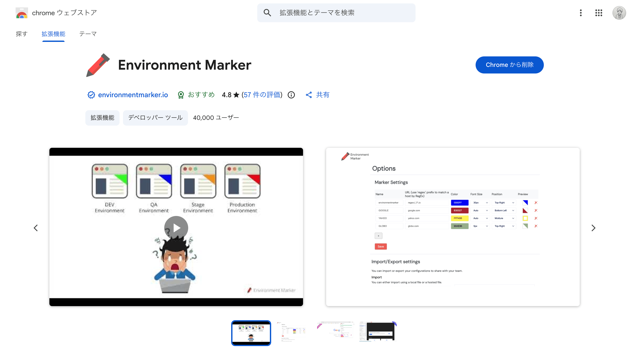Click Chrome から削除 button
Screen dimensions: 633x364
click(x=509, y=65)
